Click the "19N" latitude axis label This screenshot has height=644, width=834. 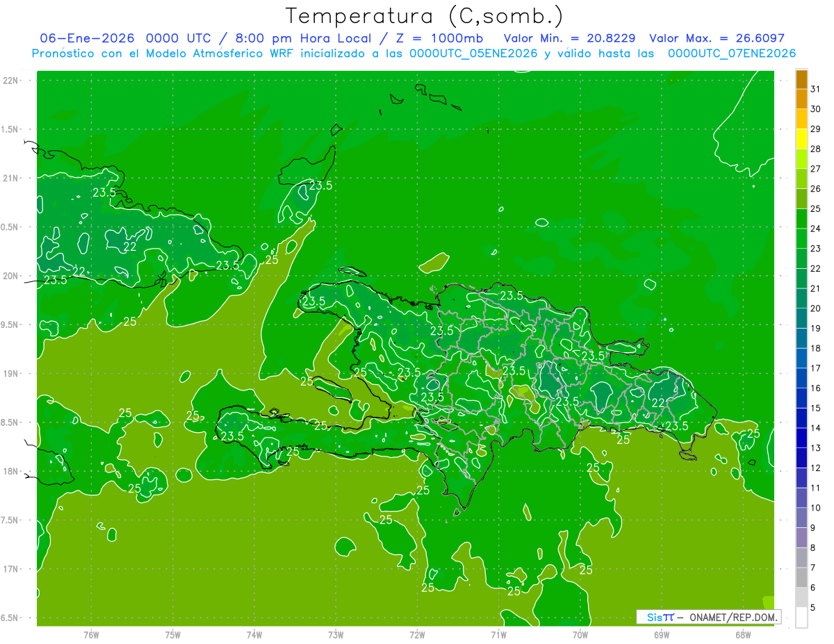click(x=10, y=374)
